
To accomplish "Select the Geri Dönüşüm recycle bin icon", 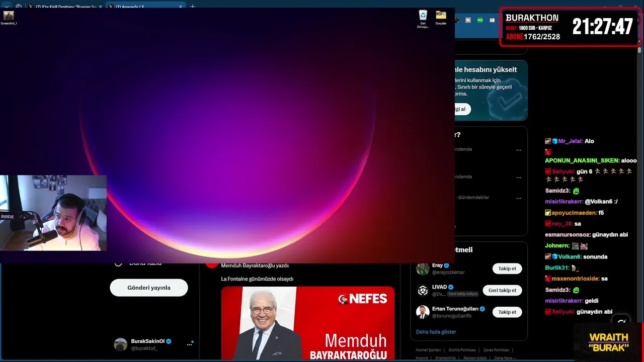I will click(x=423, y=19).
